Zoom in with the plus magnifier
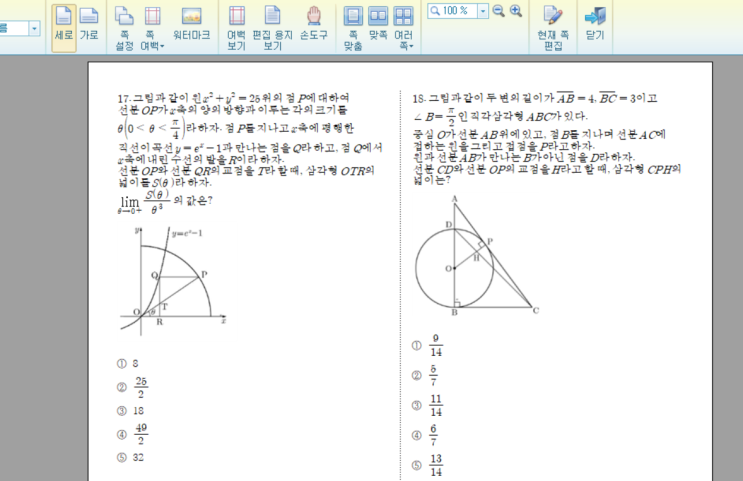Image resolution: width=743 pixels, height=481 pixels. pyautogui.click(x=516, y=11)
